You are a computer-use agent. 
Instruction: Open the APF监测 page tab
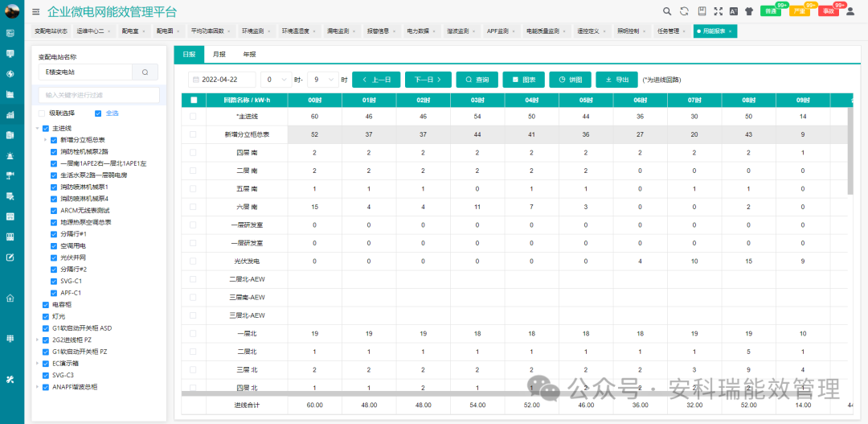coord(502,31)
